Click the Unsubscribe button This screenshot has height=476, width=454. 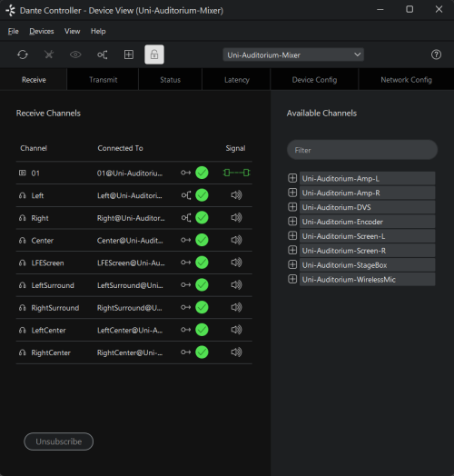(x=59, y=441)
